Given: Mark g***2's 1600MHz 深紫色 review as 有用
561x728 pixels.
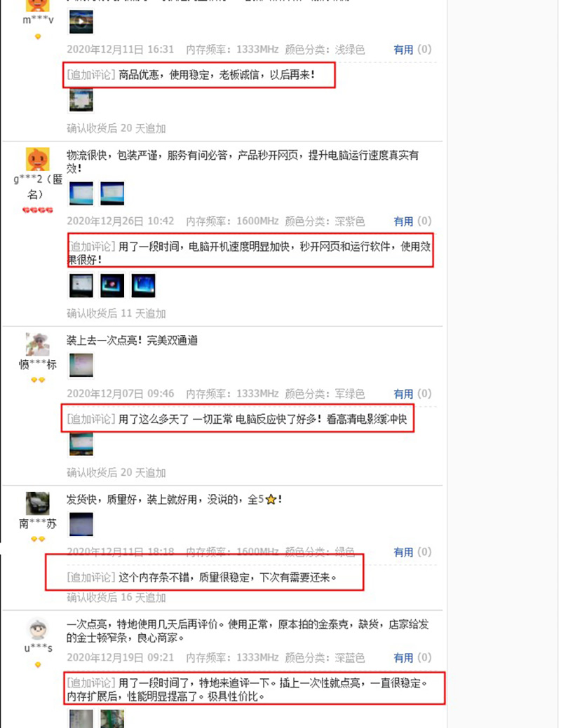Looking at the screenshot, I should click(x=403, y=221).
